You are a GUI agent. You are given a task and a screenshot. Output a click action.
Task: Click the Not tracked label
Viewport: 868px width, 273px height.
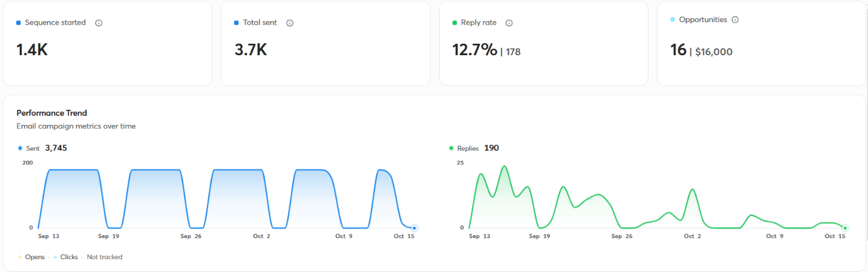tap(104, 257)
